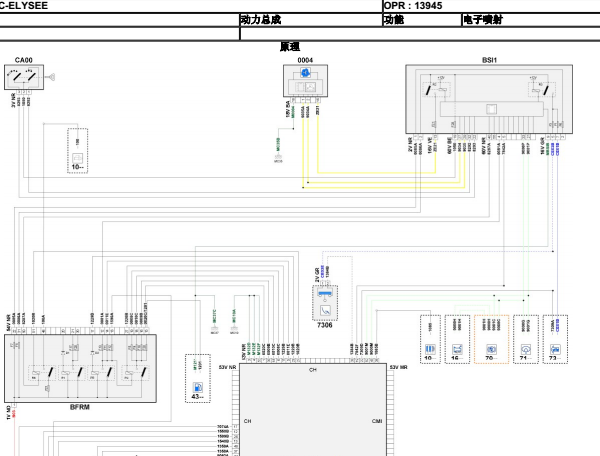Screen dimensions: 600x456
Task: Select the '53V MR' connector label
Action: coord(399,367)
